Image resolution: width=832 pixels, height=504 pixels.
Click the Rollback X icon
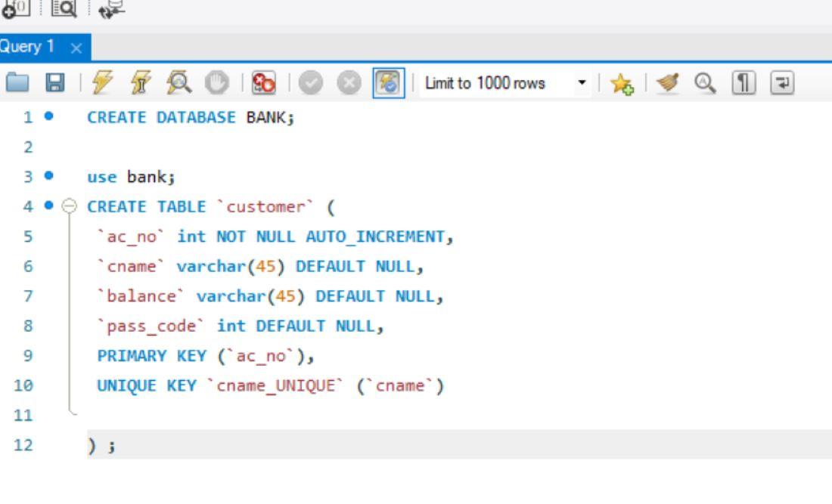(349, 83)
